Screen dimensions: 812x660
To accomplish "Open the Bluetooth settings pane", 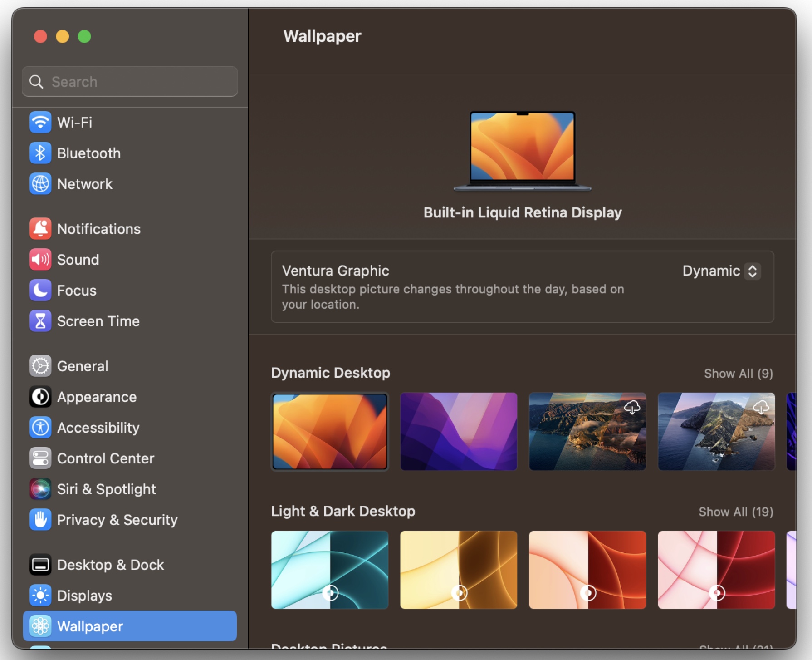I will tap(89, 153).
